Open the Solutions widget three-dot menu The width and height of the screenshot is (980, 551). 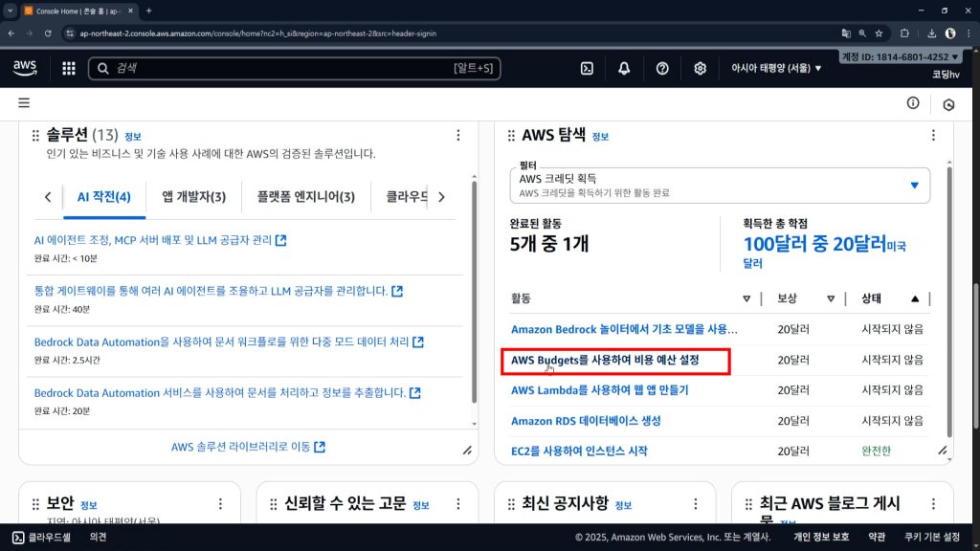pyautogui.click(x=458, y=135)
